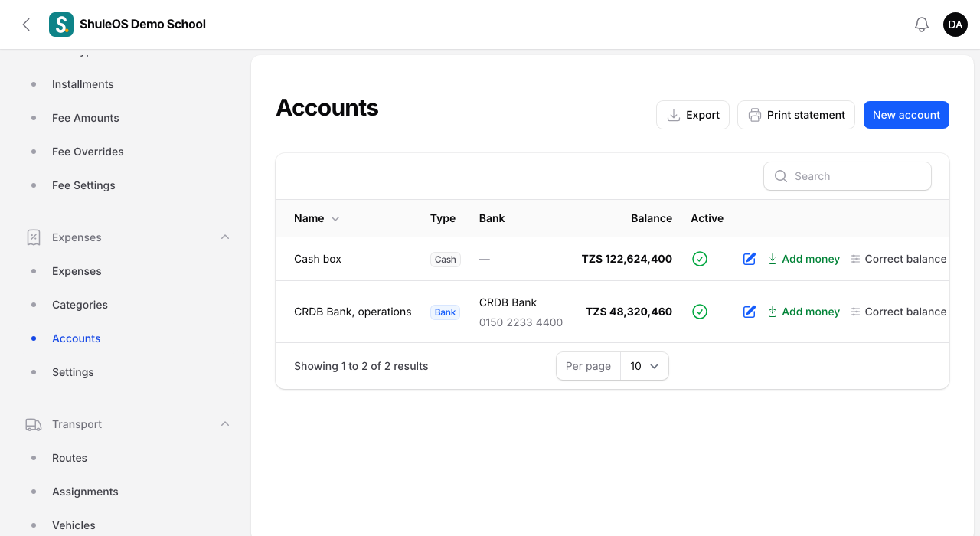
Task: Open Routes in the sidebar
Action: [x=70, y=458]
